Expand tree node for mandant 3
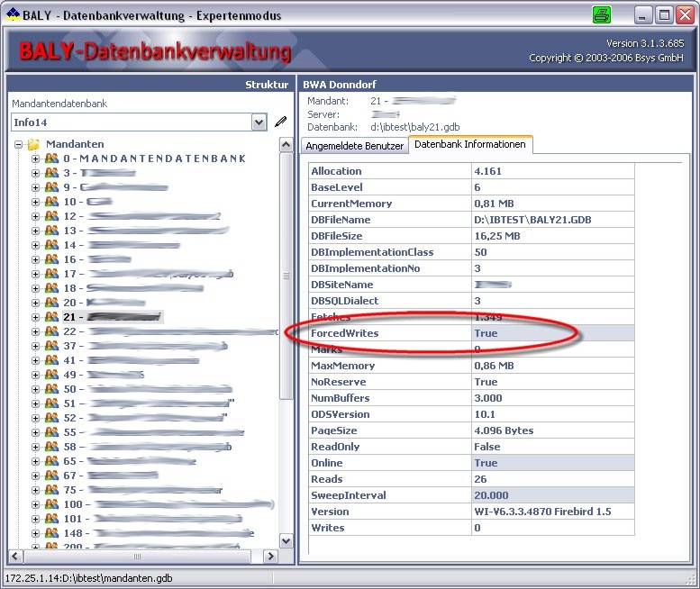The width and height of the screenshot is (700, 589). click(35, 173)
